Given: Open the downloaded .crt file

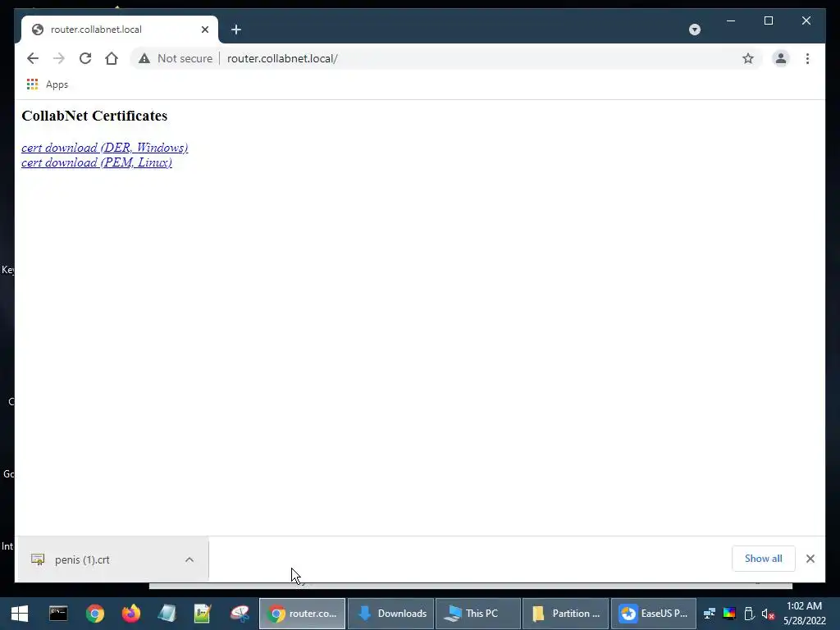Looking at the screenshot, I should [x=82, y=559].
